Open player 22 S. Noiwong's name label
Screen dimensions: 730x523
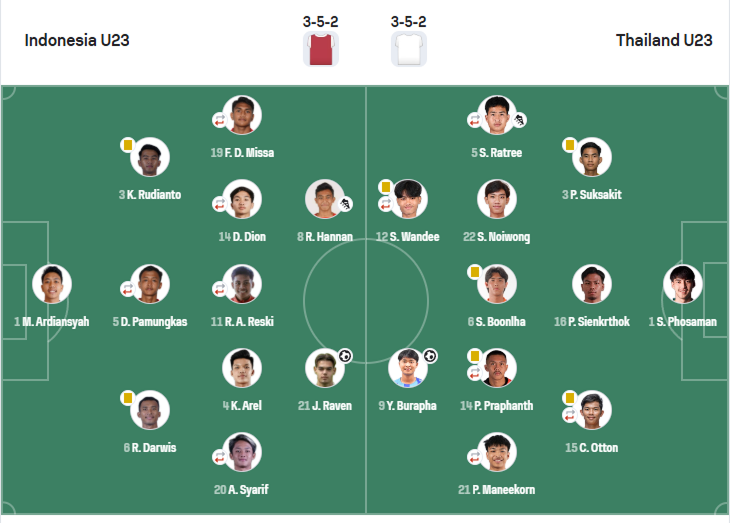[x=496, y=237]
